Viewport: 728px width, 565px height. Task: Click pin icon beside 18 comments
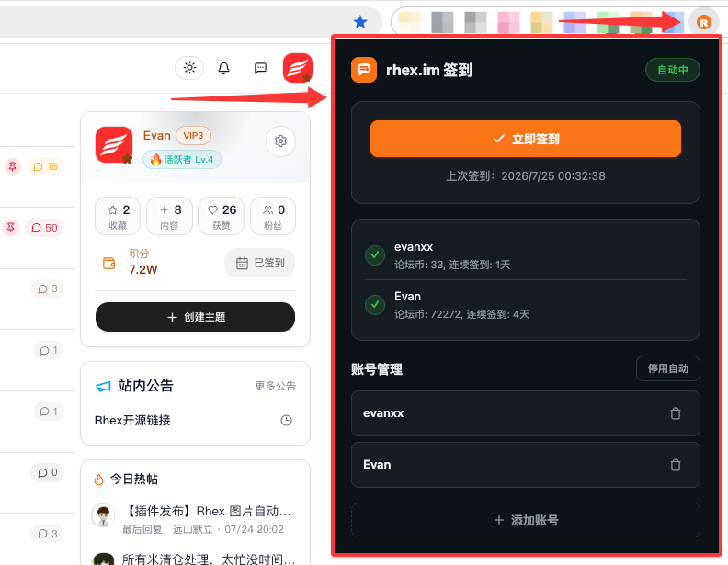pos(13,166)
